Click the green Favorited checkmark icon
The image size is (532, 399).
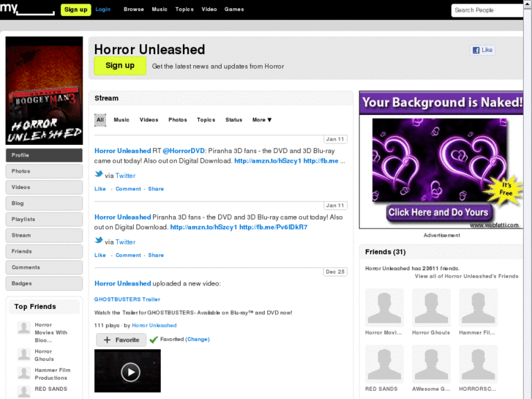pos(154,340)
